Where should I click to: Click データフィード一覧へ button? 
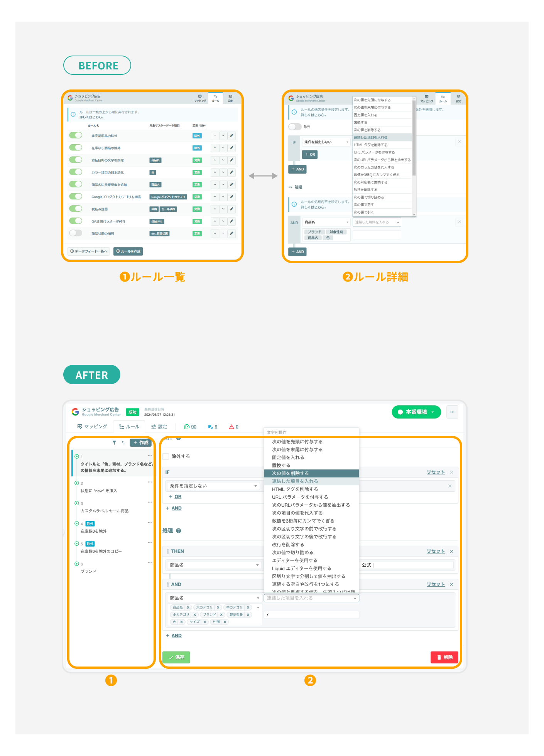(89, 251)
